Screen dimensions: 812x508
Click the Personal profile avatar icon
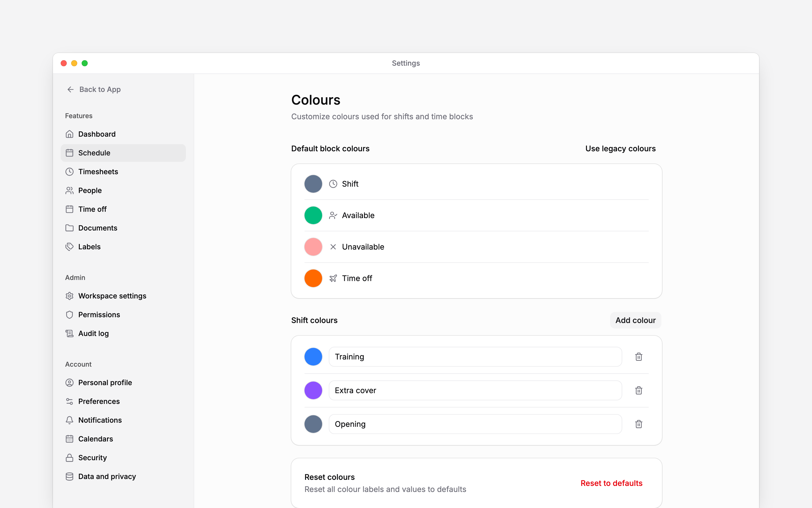pos(70,383)
